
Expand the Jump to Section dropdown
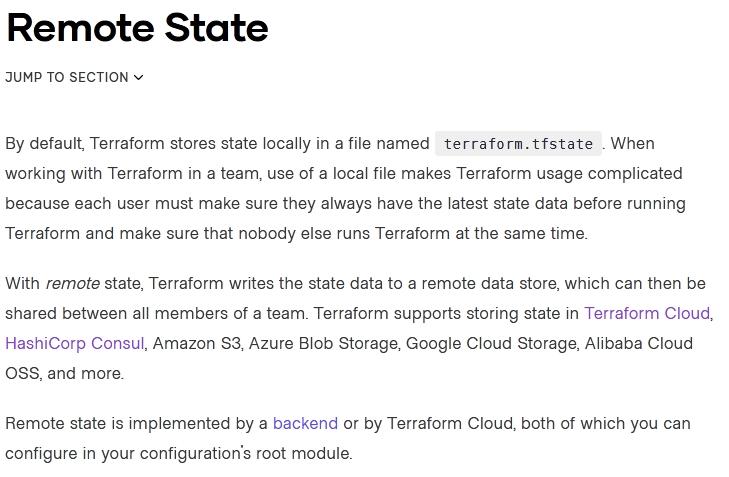click(x=67, y=77)
